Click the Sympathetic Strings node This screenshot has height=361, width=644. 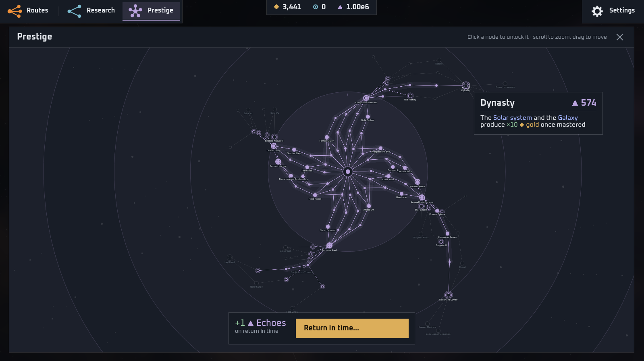(x=422, y=197)
